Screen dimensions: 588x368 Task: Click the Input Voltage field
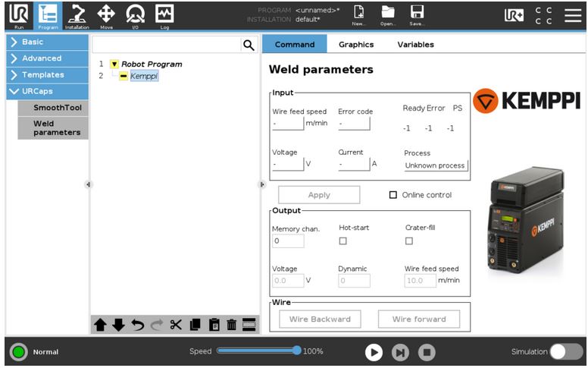pos(288,164)
